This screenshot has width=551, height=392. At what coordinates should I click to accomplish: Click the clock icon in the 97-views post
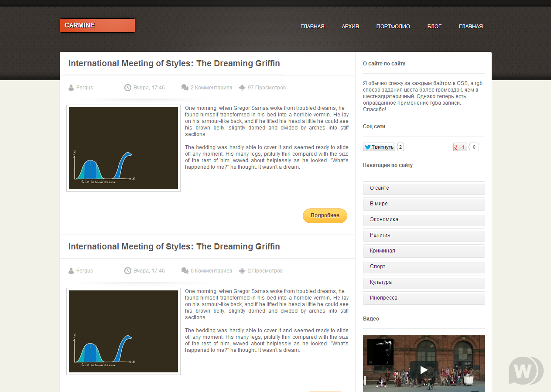[x=128, y=88]
